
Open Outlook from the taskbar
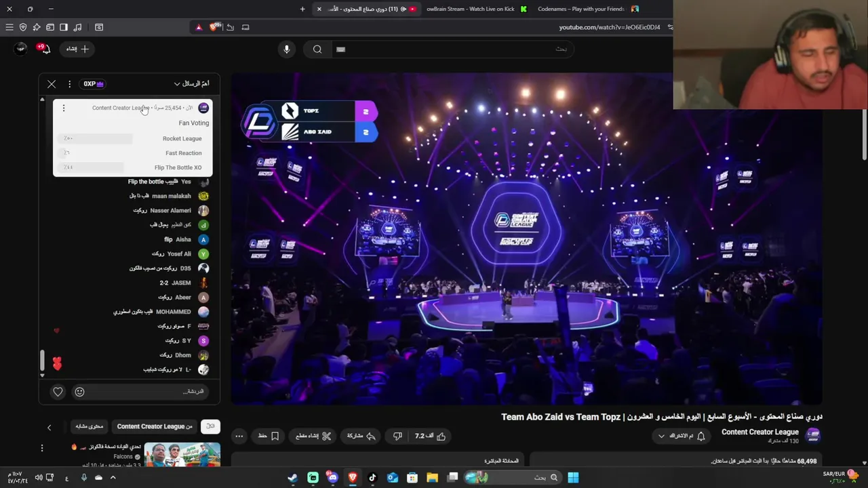(x=392, y=478)
